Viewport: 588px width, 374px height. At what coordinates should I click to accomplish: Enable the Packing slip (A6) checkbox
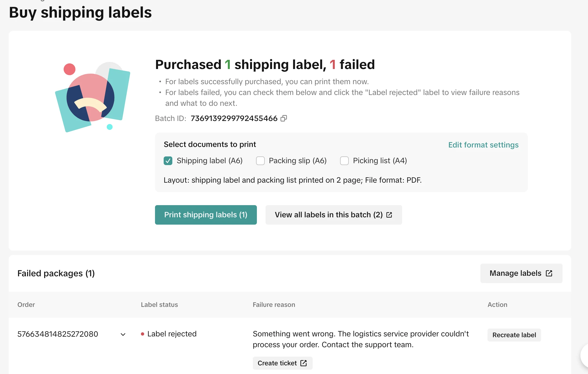[x=260, y=161]
